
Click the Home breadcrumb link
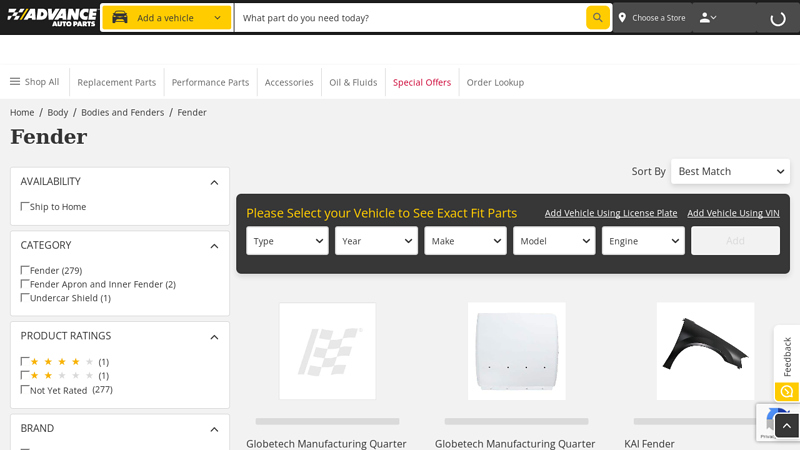pyautogui.click(x=22, y=112)
